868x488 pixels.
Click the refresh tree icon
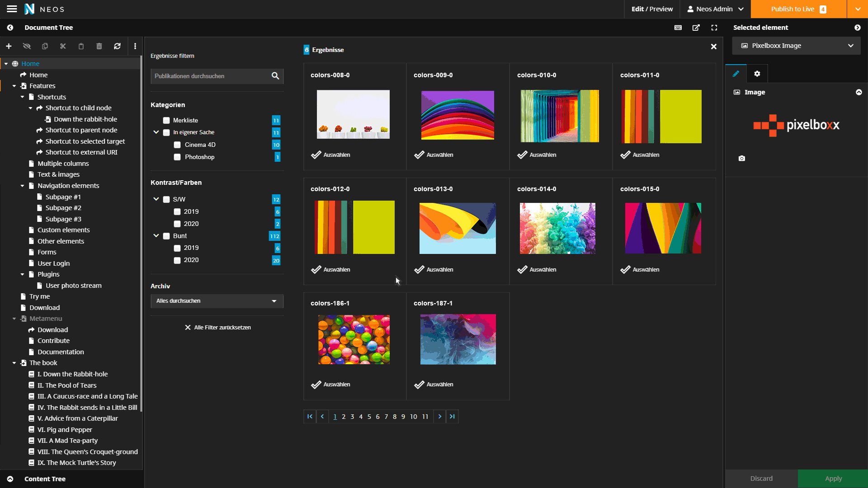point(117,46)
